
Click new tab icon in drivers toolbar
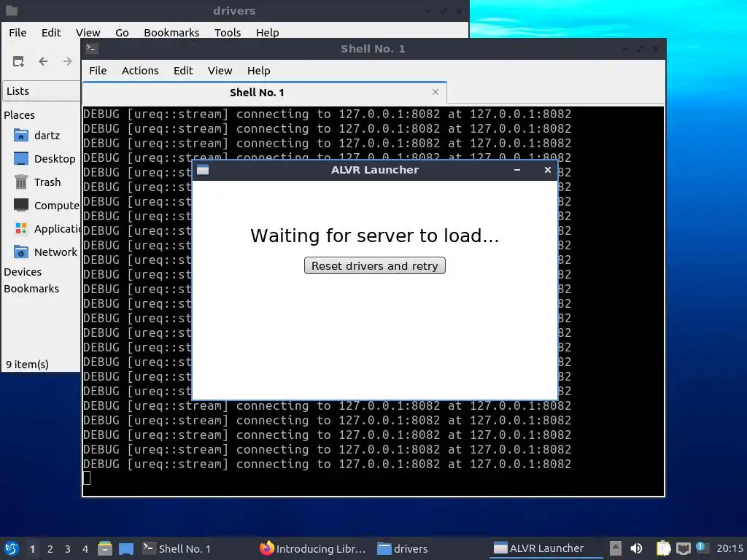18,61
